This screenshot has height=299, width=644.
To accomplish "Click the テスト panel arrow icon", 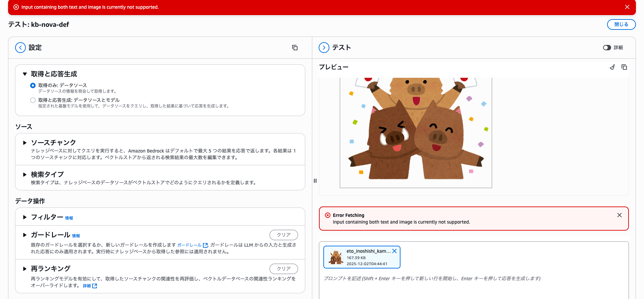I will [x=324, y=48].
